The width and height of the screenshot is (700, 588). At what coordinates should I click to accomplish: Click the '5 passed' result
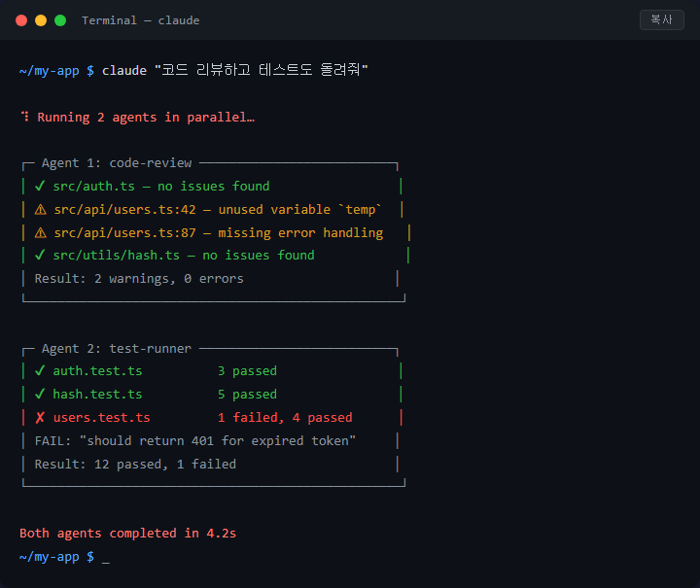(x=247, y=395)
